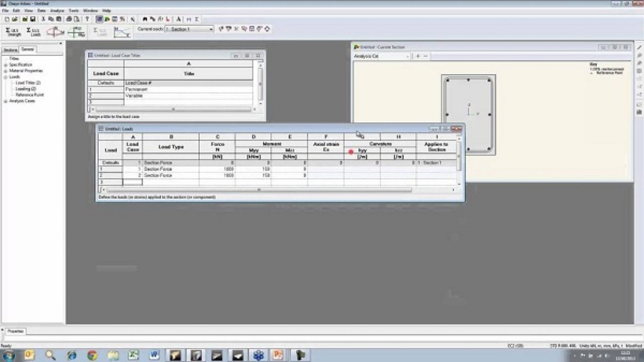
Task: Open the N-M interaction chart tool
Action: pos(56,30)
